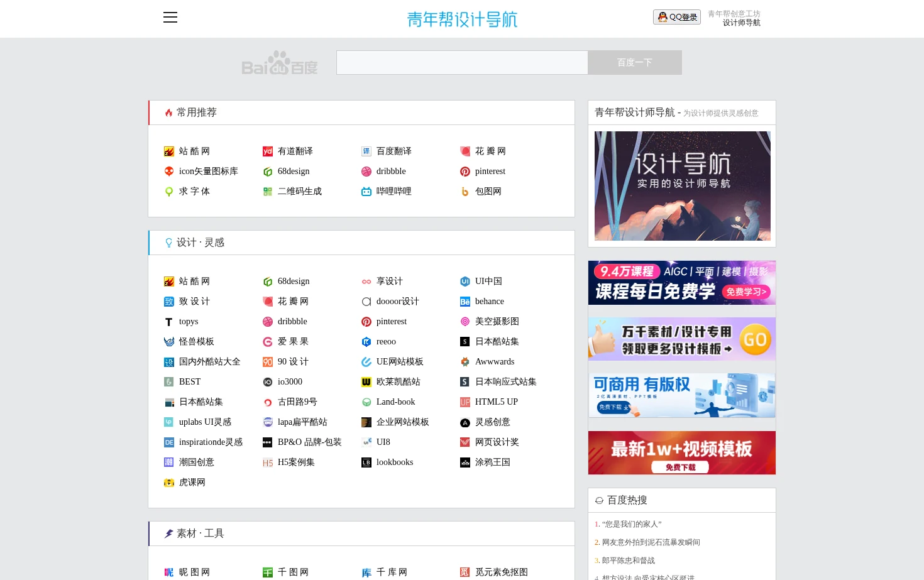924x580 pixels.
Task: Click the 最新1w+视频模板 red banner
Action: 682,452
